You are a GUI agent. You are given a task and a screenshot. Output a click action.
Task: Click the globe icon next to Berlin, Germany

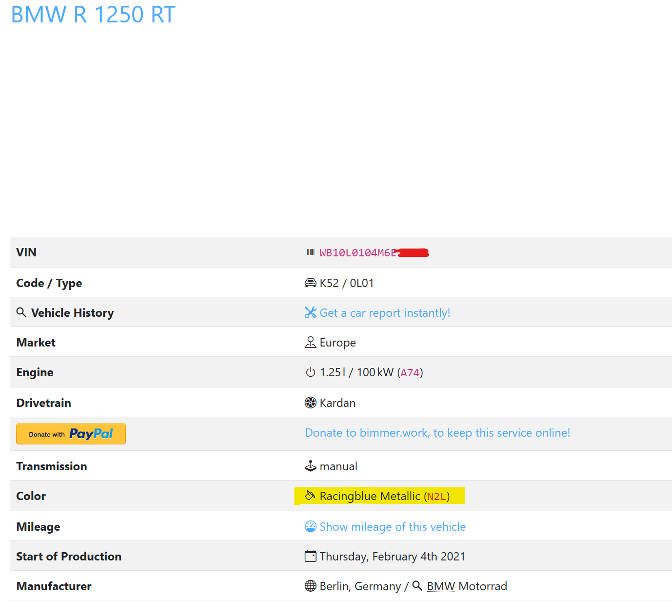point(310,586)
